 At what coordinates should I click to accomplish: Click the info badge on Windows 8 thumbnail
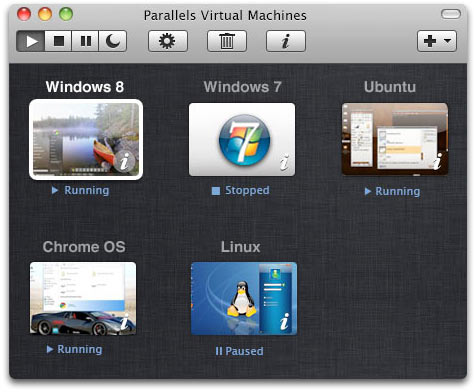[124, 162]
